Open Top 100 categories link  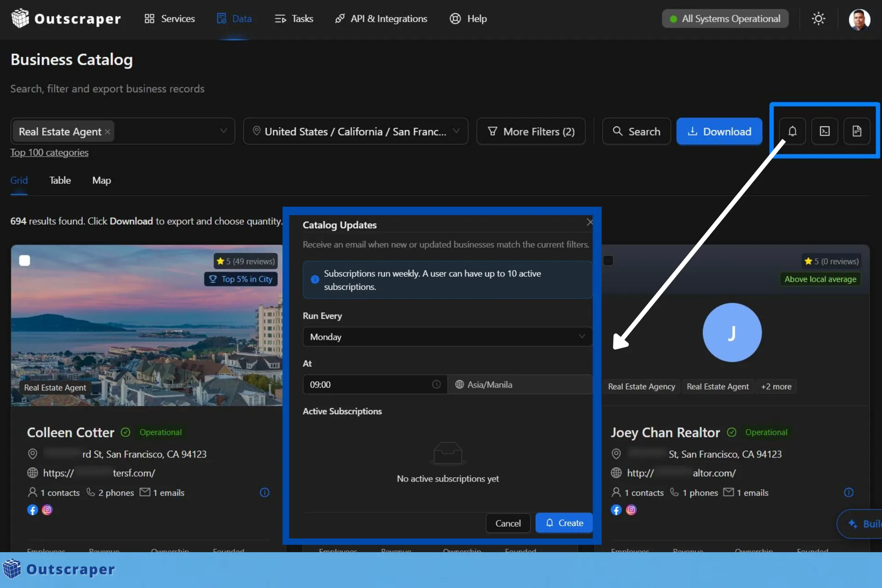(x=49, y=153)
